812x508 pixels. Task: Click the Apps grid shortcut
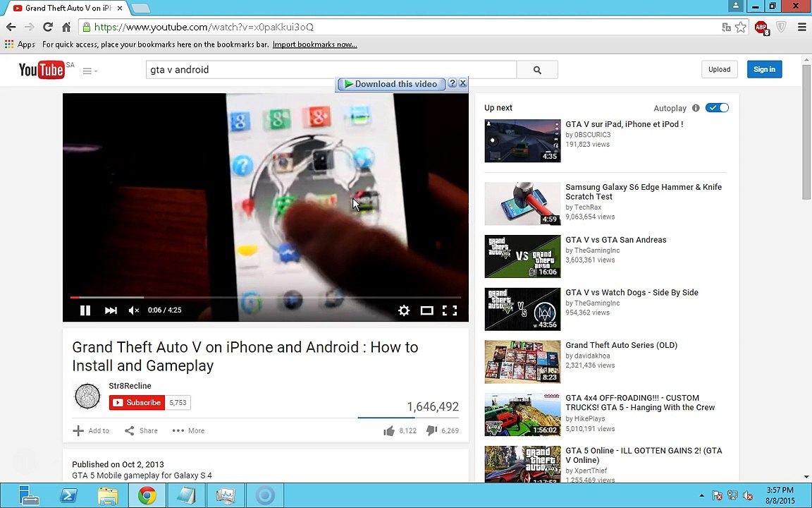click(20, 44)
